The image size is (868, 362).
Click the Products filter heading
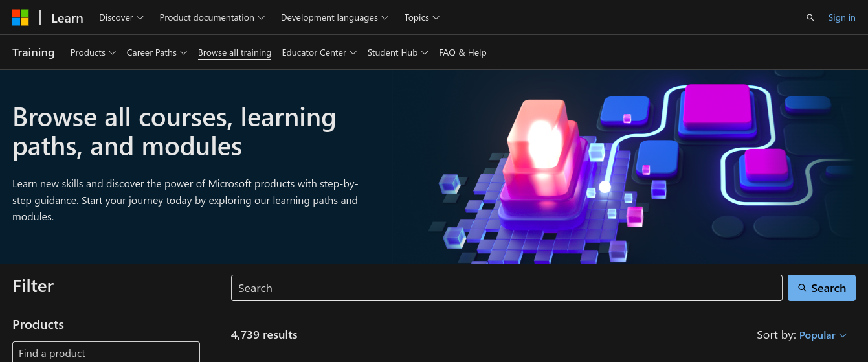tap(38, 324)
